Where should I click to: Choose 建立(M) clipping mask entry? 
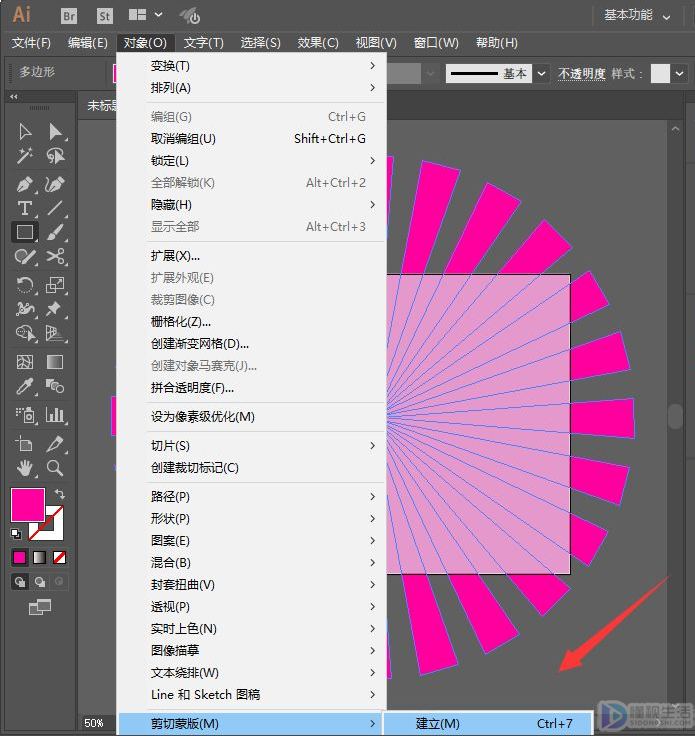coord(488,724)
